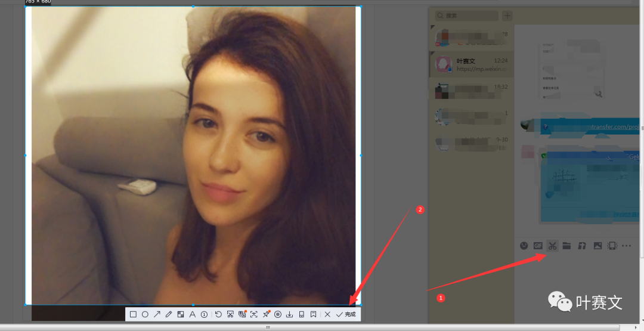Start screen recording from the toolbar
Image resolution: width=644 pixels, height=331 pixels.
pos(278,314)
